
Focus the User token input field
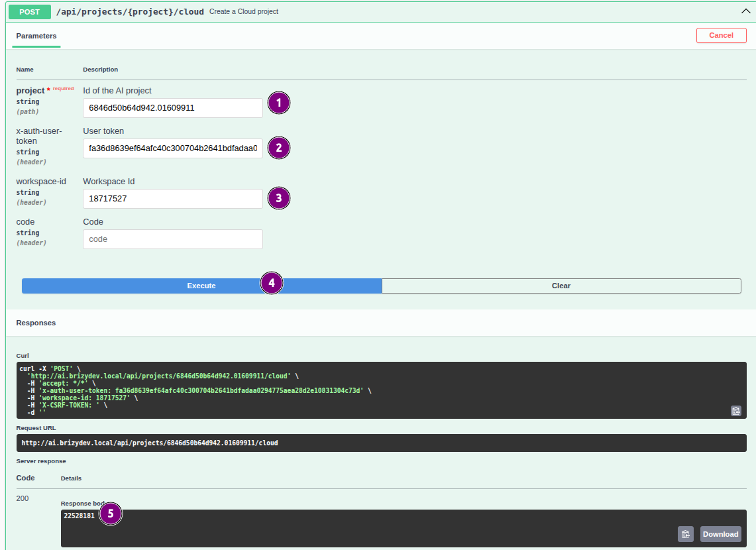pyautogui.click(x=173, y=148)
